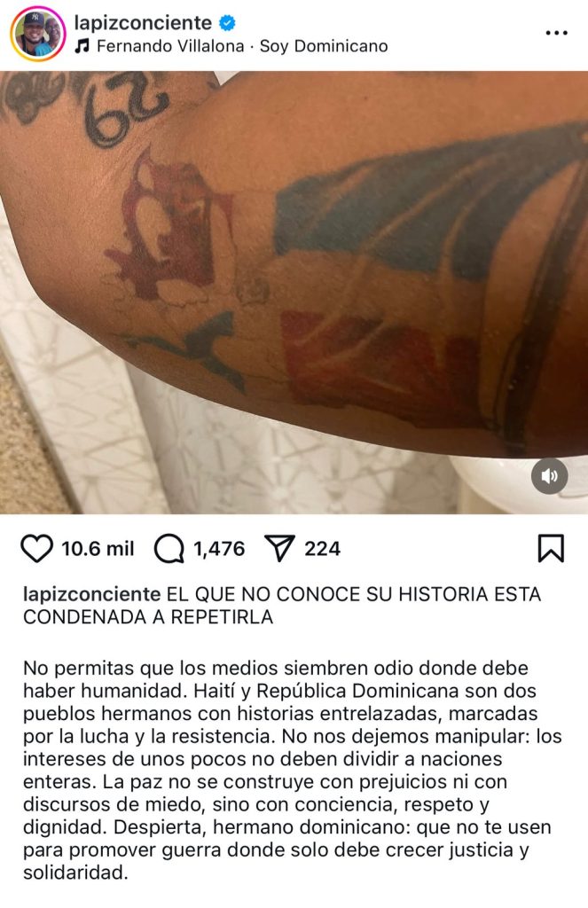
Task: Tap the tattooed arm video to pause
Action: 294,293
